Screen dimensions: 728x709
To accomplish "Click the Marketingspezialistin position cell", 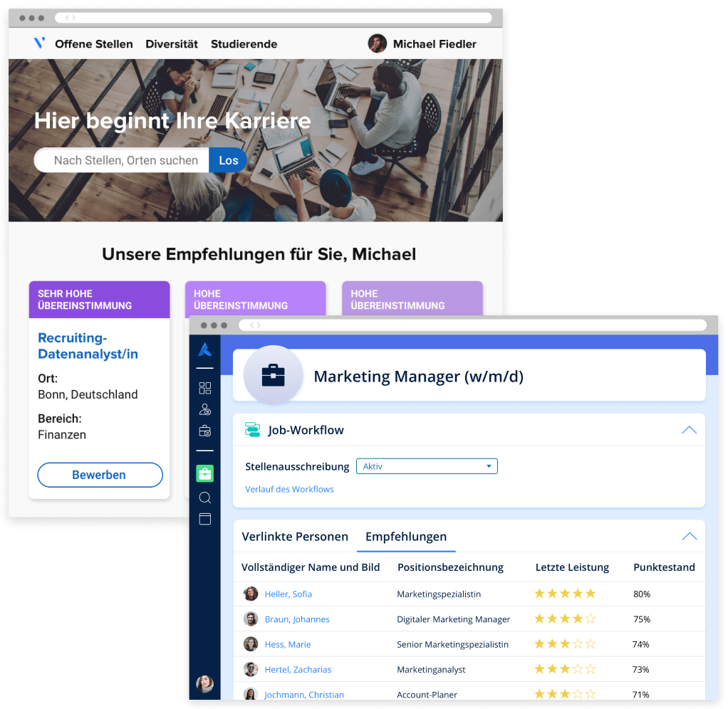I will [x=439, y=594].
